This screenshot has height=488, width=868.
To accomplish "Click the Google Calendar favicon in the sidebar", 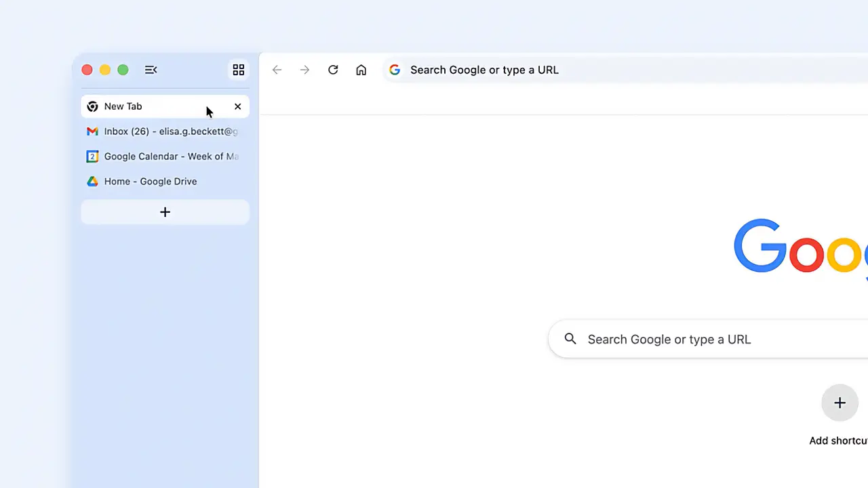I will 92,156.
